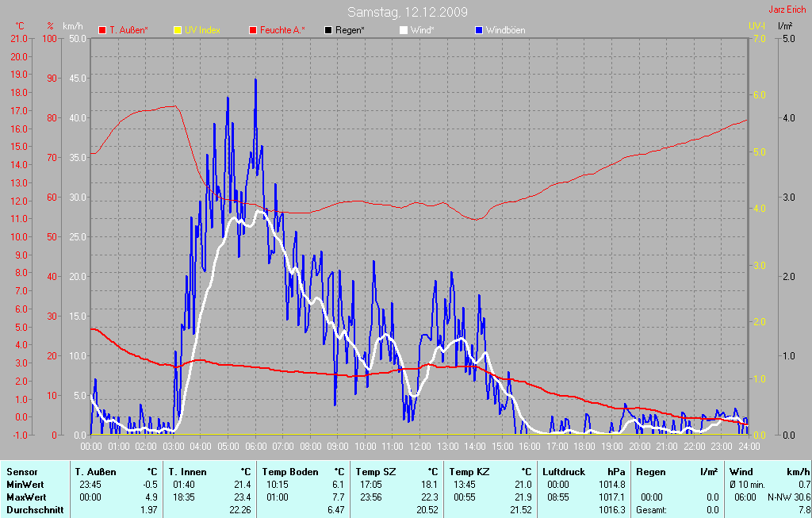
Task: Click the Temp KZ minimum time 13:45
Action: (x=465, y=485)
